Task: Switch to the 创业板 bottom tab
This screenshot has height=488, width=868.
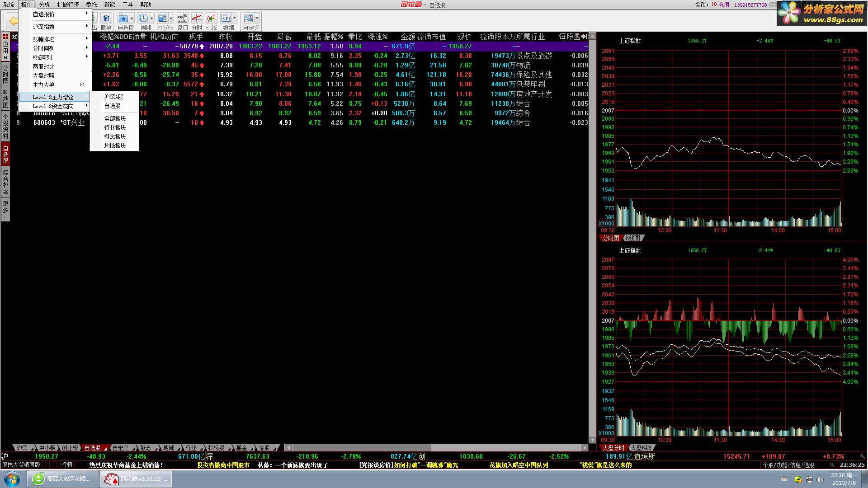Action: pyautogui.click(x=70, y=448)
